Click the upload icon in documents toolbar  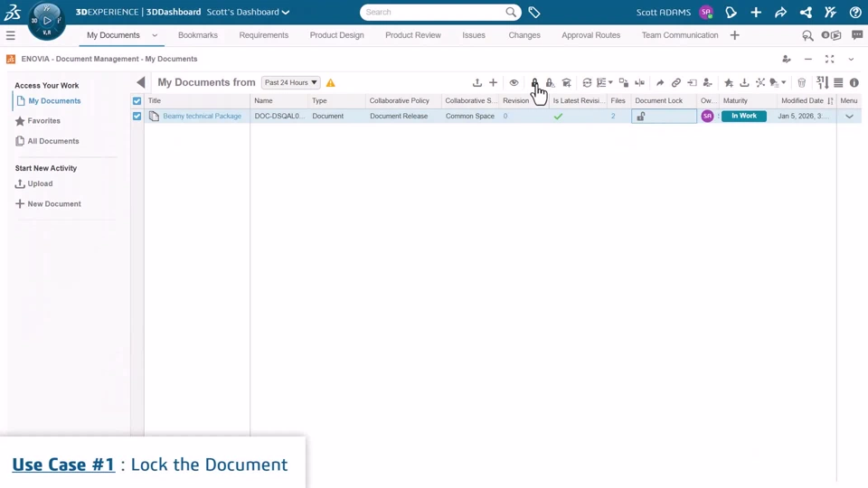(477, 82)
